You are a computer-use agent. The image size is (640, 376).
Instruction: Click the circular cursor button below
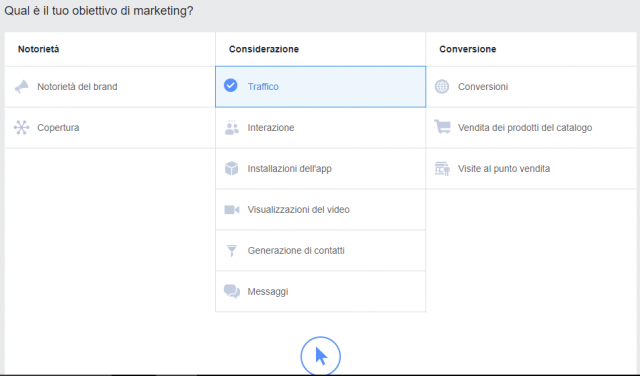pyautogui.click(x=320, y=356)
